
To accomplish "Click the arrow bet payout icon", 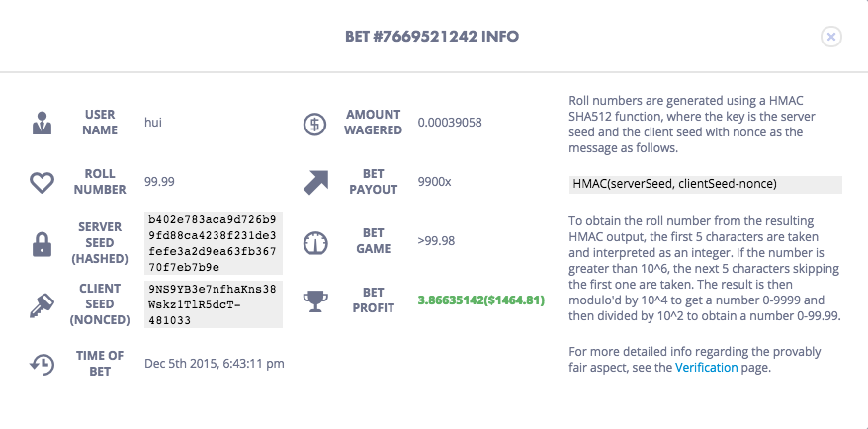I will 315,183.
